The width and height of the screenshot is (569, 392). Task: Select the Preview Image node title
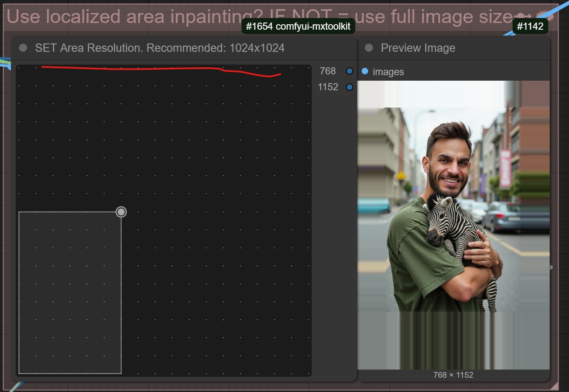418,48
